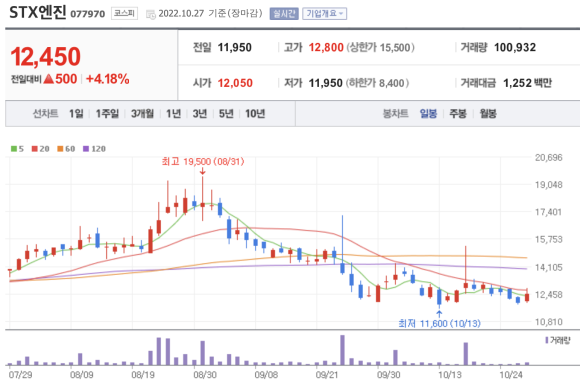Click the purple 120-day moving average swatch
580x392 pixels.
coord(86,149)
